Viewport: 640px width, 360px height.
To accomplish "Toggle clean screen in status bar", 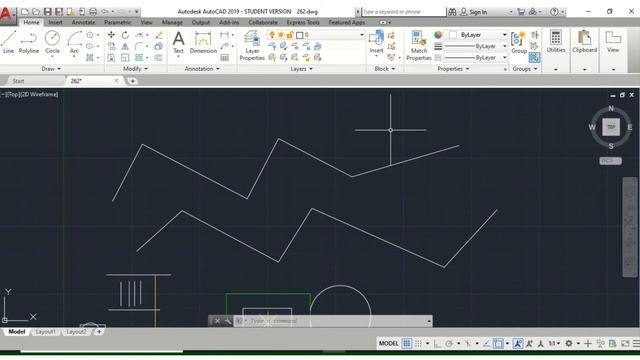I will coord(625,344).
